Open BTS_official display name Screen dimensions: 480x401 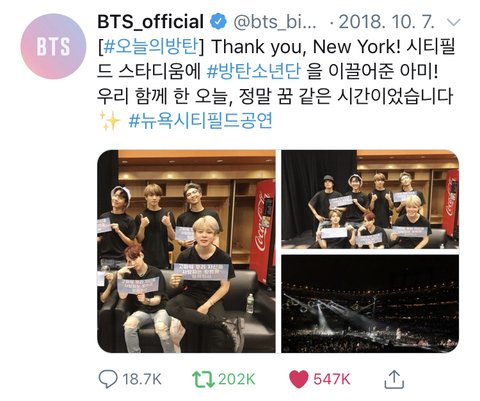(x=150, y=22)
